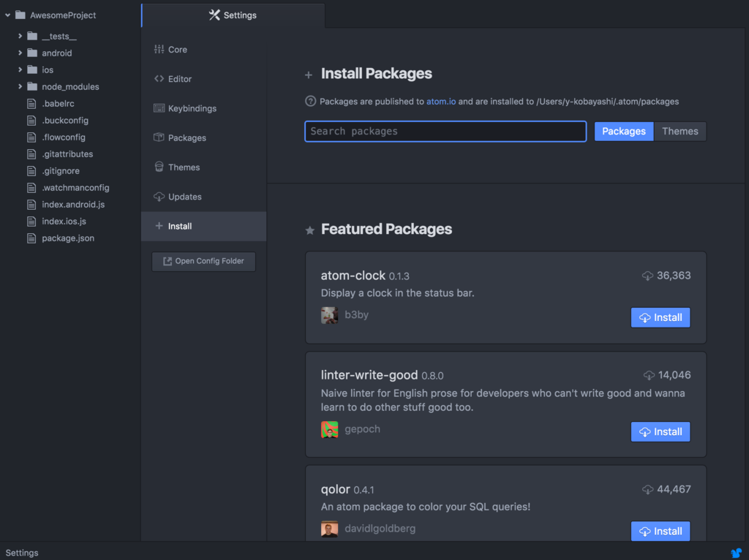Expand the node_modules folder
Viewport: 749px width, 560px height.
(x=20, y=86)
